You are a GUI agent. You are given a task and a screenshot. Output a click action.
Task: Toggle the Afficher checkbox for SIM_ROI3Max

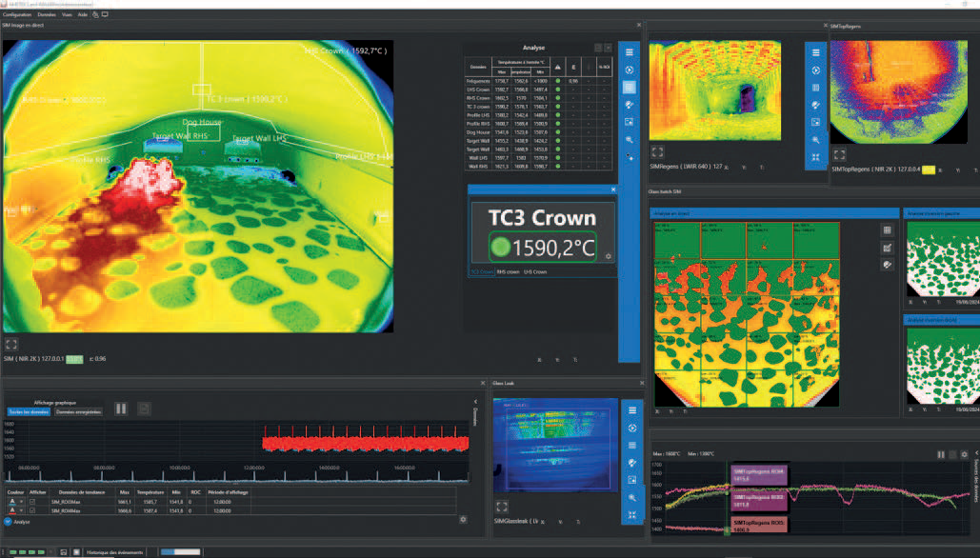(x=32, y=502)
